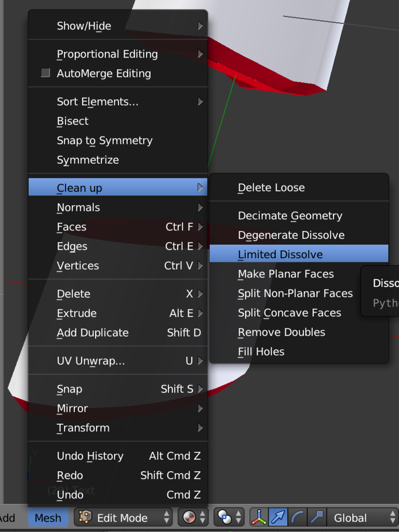The height and width of the screenshot is (532, 399).
Task: Select the translate manipulator arrow icon
Action: 278,517
